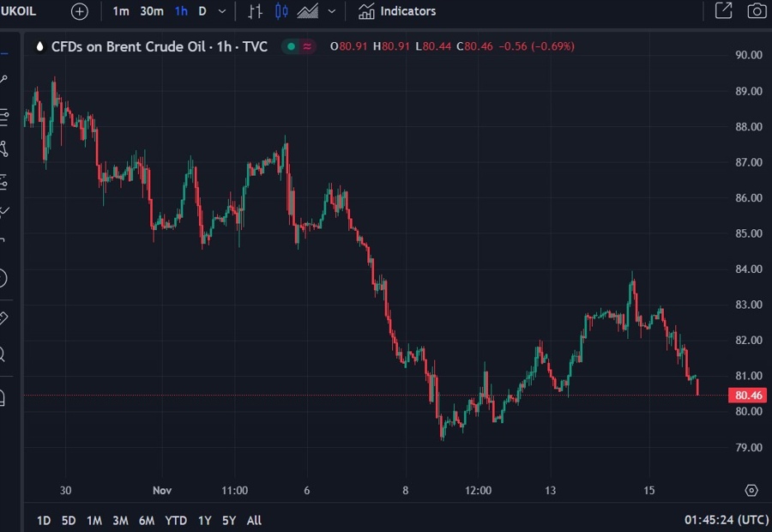Open chart settings gear on time axis
772x532 pixels.
[751, 491]
